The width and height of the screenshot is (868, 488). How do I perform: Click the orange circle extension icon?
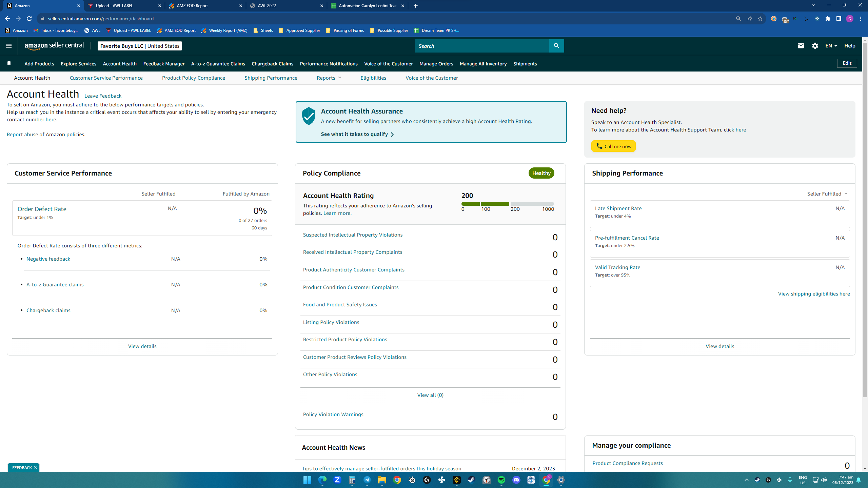[774, 19]
